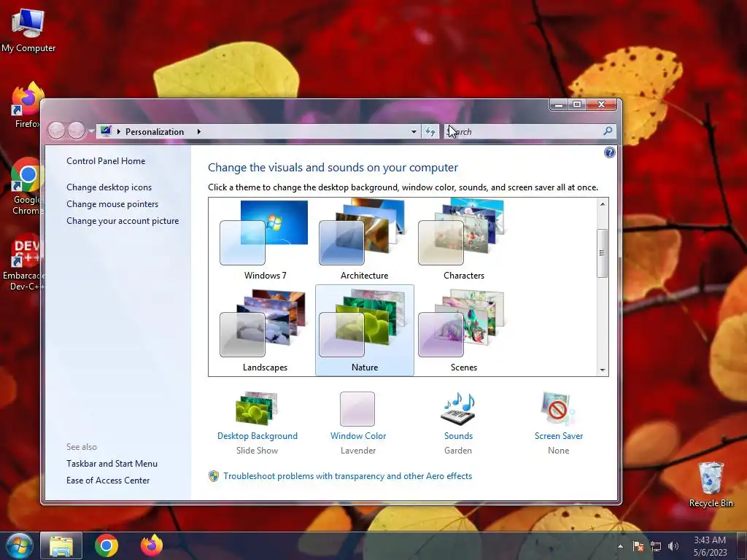The height and width of the screenshot is (560, 747).
Task: Click the Screen Saver link text
Action: [x=558, y=436]
